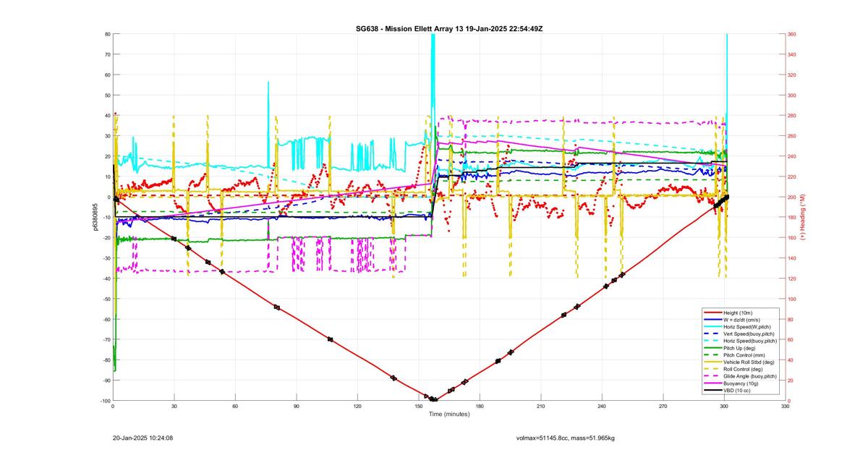Click the left y-axis tick label '80'

click(107, 34)
